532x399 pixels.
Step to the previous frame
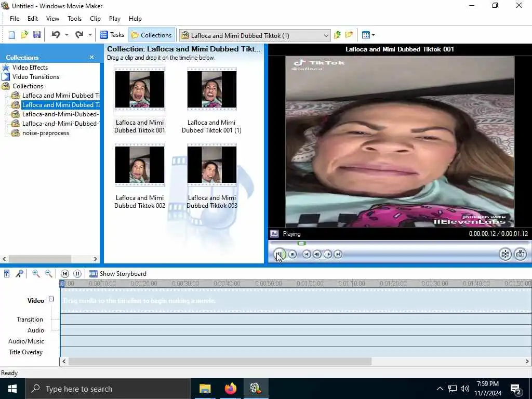click(317, 254)
